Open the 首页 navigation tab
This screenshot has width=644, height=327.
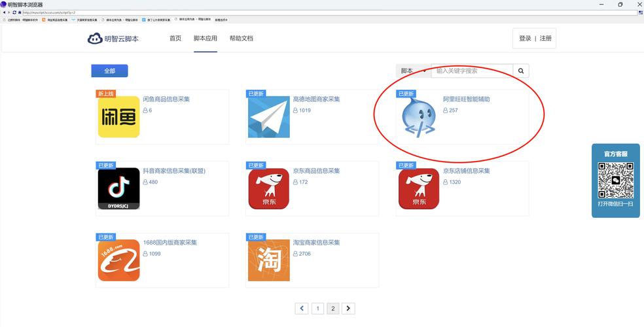[175, 39]
